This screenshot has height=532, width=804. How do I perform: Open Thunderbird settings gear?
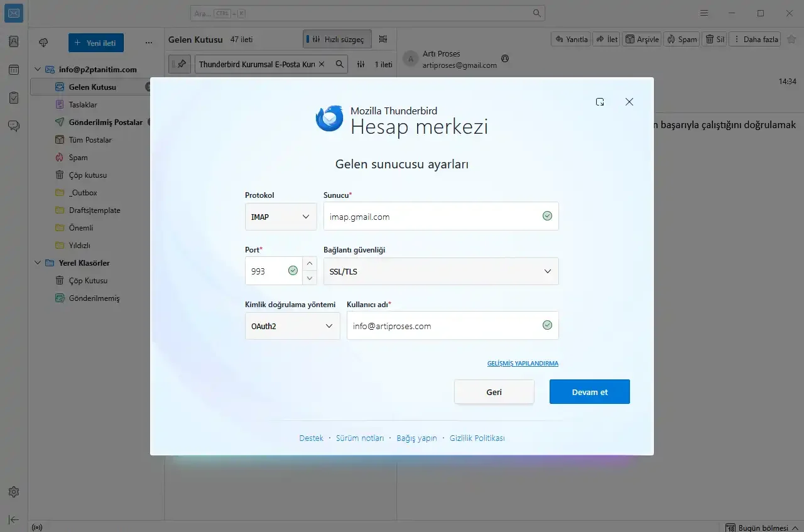click(x=14, y=492)
